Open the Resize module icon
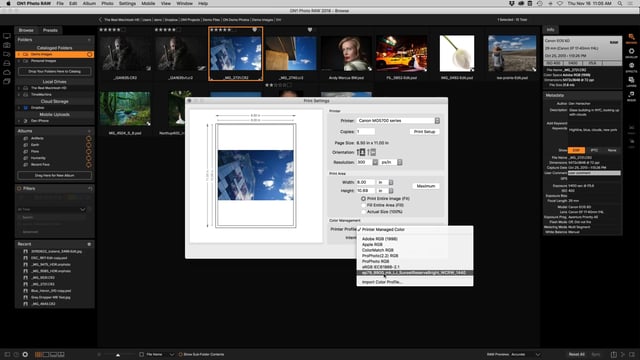This screenshot has width=640, height=360. click(x=631, y=95)
